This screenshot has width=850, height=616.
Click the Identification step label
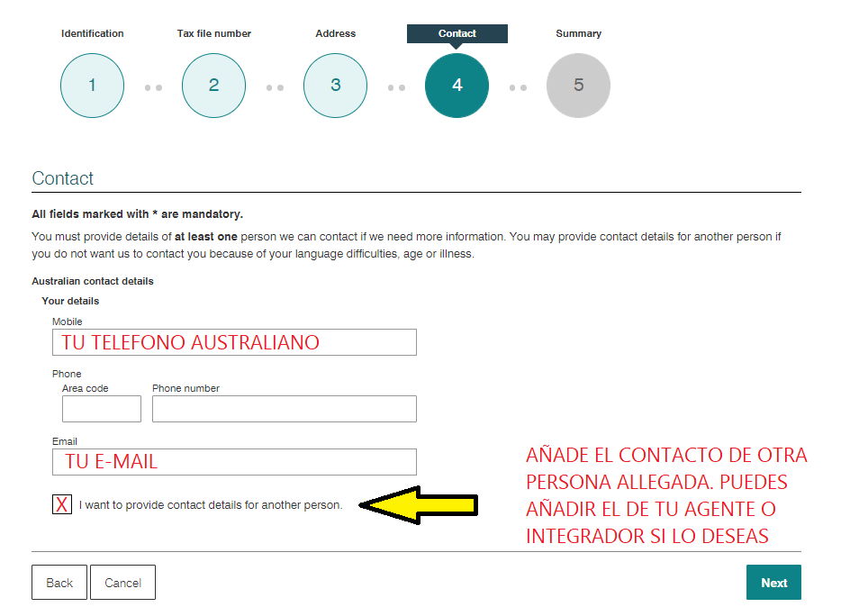point(92,33)
